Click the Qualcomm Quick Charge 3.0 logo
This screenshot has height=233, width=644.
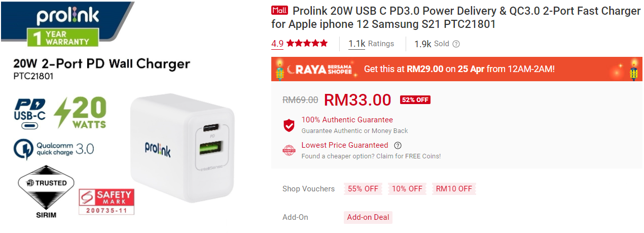tap(54, 149)
